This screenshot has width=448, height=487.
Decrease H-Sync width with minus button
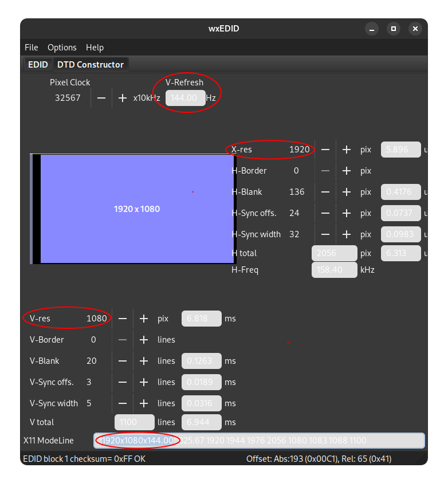(x=325, y=234)
